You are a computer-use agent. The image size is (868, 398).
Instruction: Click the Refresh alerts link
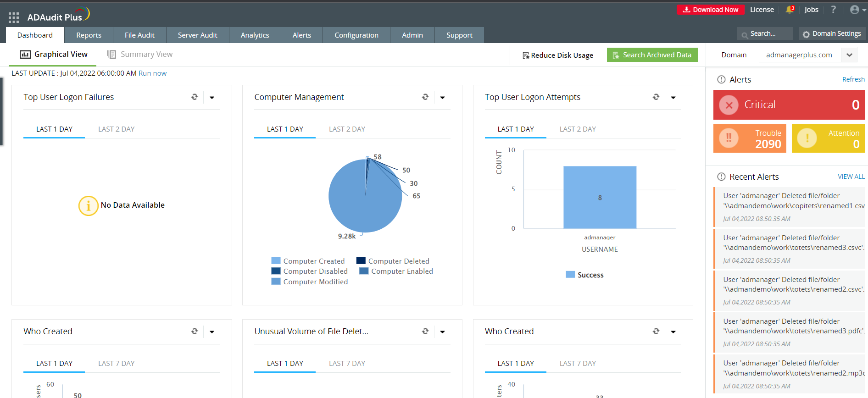click(853, 80)
